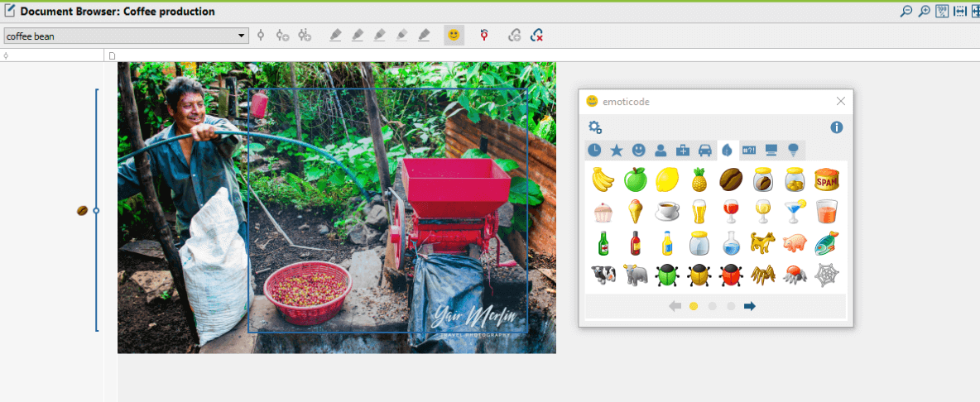The width and height of the screenshot is (980, 402).
Task: Toggle the emoticode smiley toolbar button
Action: coord(454,36)
